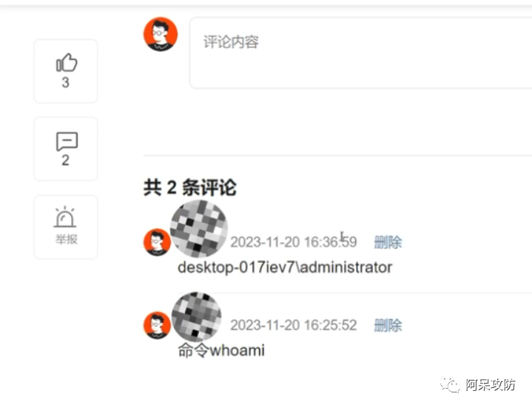Open the pixelated avatar of first comment
The height and width of the screenshot is (408, 532).
tap(199, 229)
